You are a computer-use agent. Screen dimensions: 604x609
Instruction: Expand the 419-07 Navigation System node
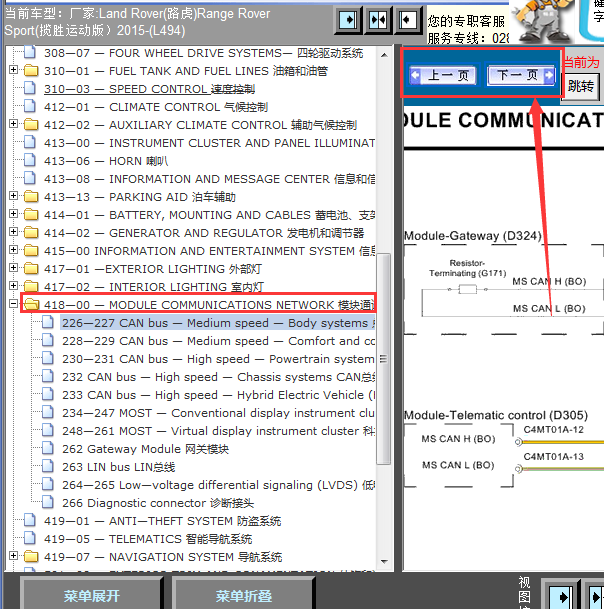point(13,556)
